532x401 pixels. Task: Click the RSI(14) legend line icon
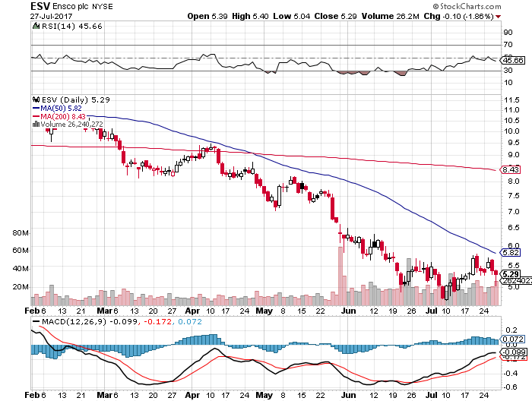[x=35, y=27]
